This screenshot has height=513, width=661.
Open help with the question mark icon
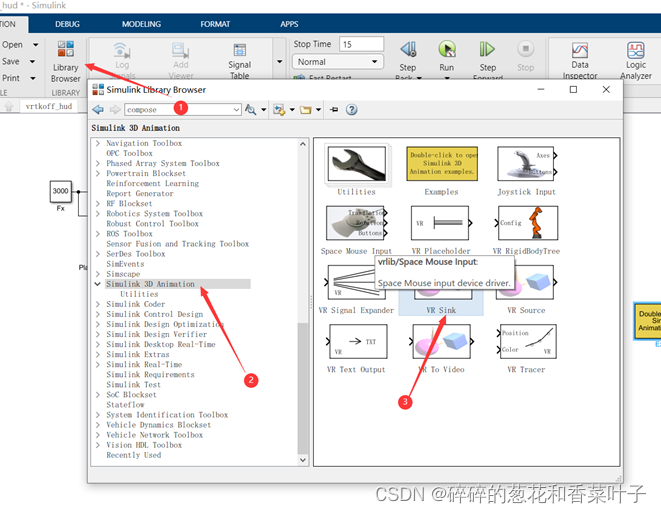click(352, 110)
